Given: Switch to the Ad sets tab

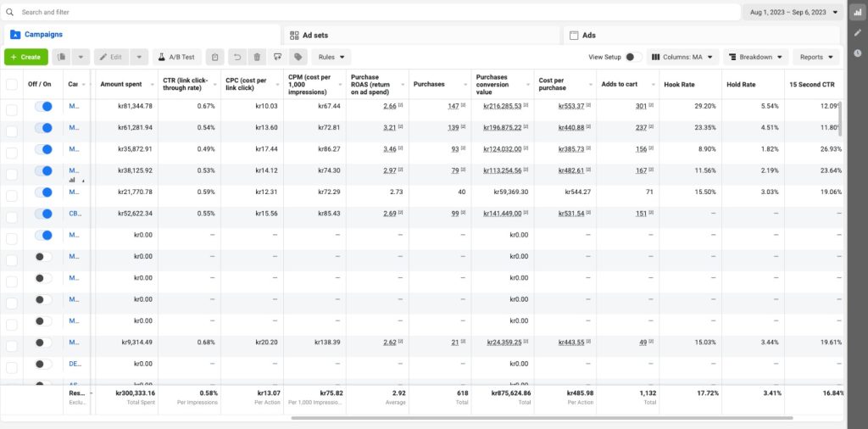Looking at the screenshot, I should pyautogui.click(x=314, y=35).
